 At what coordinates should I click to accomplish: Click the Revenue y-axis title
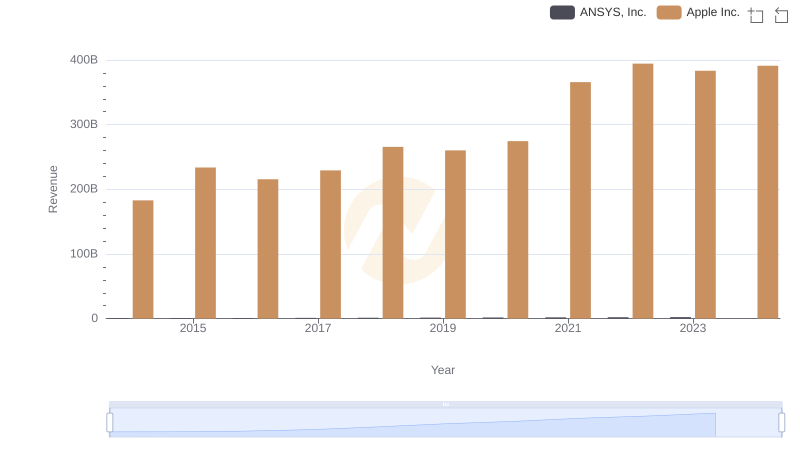tap(54, 189)
